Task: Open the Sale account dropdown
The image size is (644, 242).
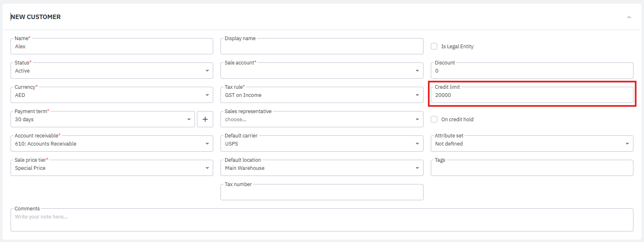Action: pyautogui.click(x=322, y=71)
